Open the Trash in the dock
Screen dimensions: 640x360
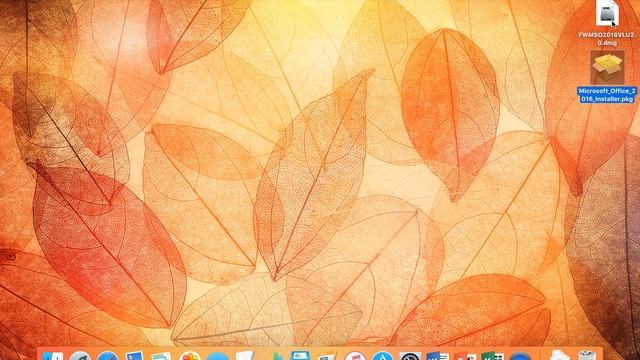coord(587,355)
